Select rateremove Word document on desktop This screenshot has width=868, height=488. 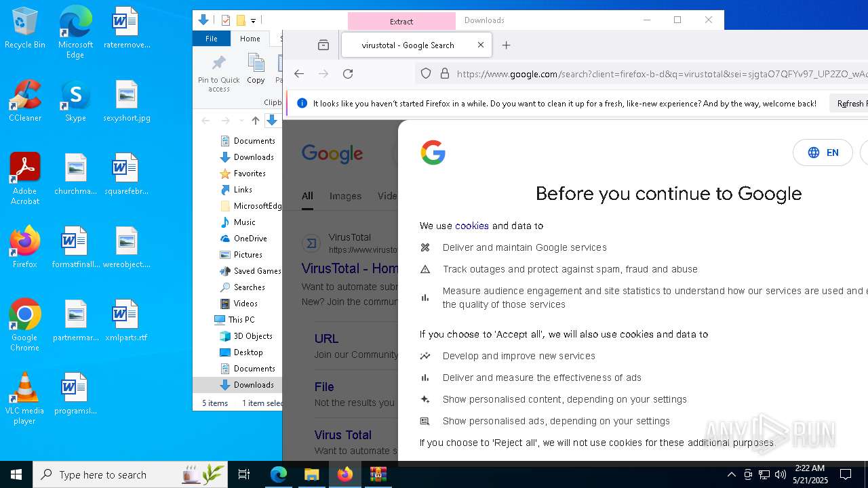[126, 28]
